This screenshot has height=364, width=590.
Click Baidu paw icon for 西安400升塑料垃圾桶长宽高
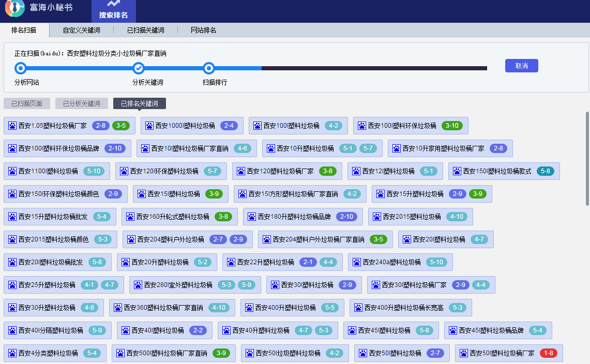[x=358, y=308]
